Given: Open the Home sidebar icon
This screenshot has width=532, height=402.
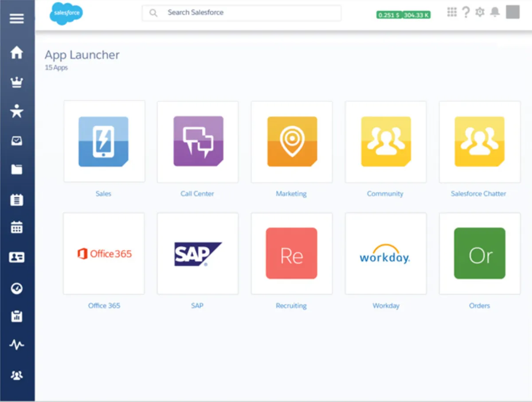Looking at the screenshot, I should (16, 52).
